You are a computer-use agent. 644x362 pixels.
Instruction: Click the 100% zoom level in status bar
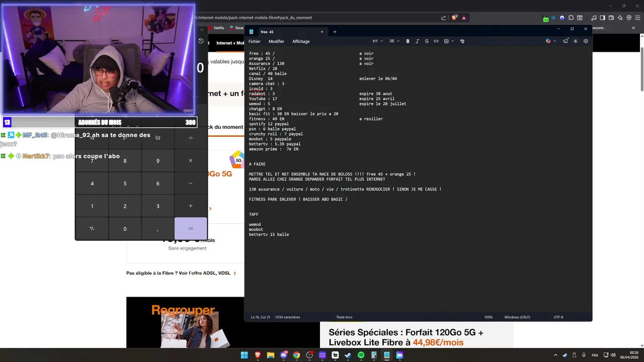click(x=489, y=317)
